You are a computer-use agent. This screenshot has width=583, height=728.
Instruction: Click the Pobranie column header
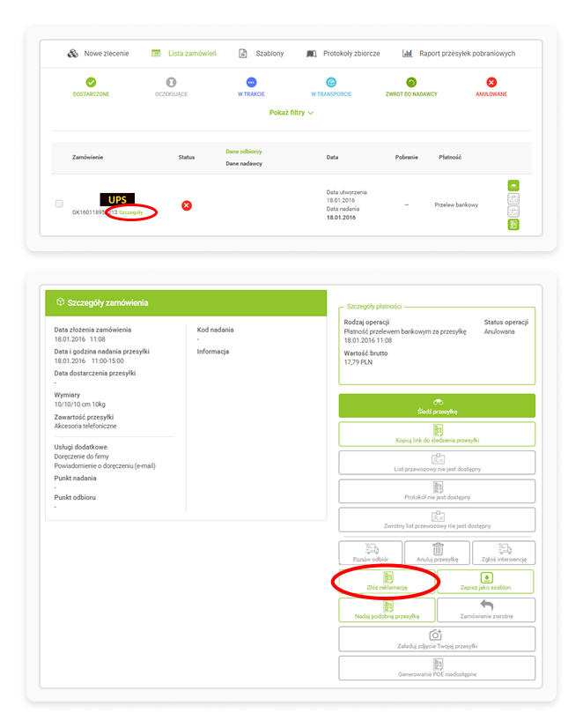tap(407, 158)
